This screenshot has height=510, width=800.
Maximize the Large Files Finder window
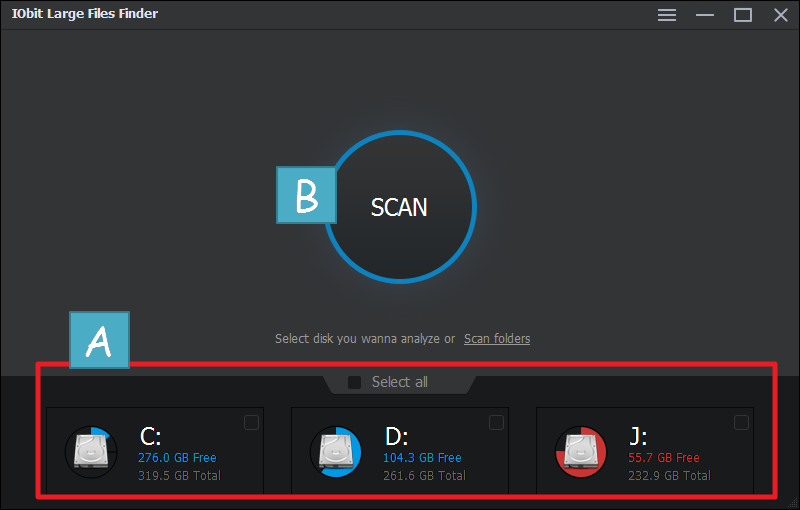(742, 14)
